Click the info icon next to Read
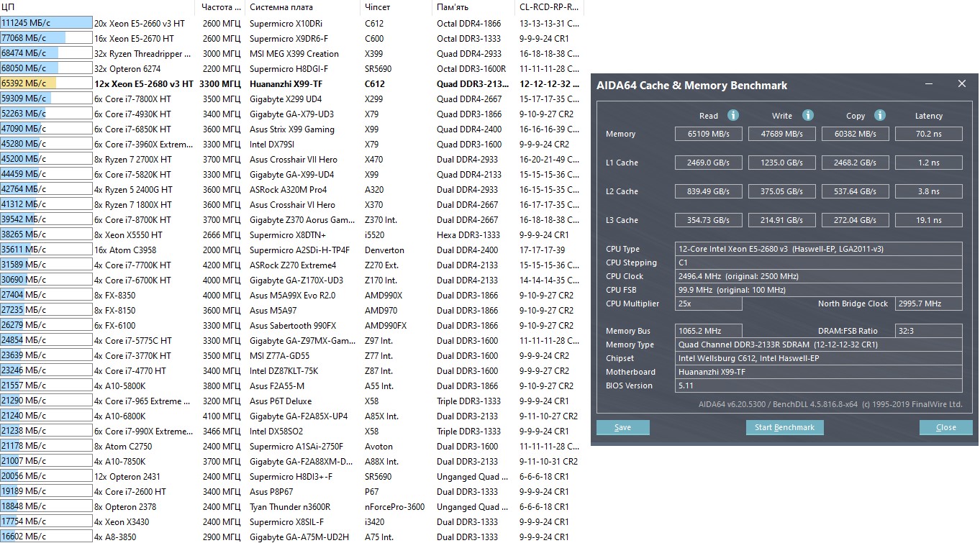Image resolution: width=980 pixels, height=543 pixels. click(x=732, y=115)
